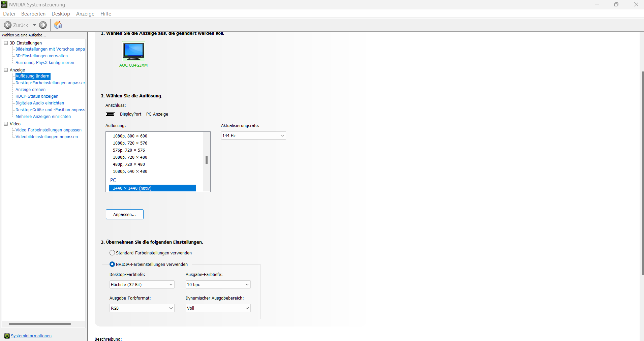
Task: Open the Bearbeiten menu
Action: point(33,14)
